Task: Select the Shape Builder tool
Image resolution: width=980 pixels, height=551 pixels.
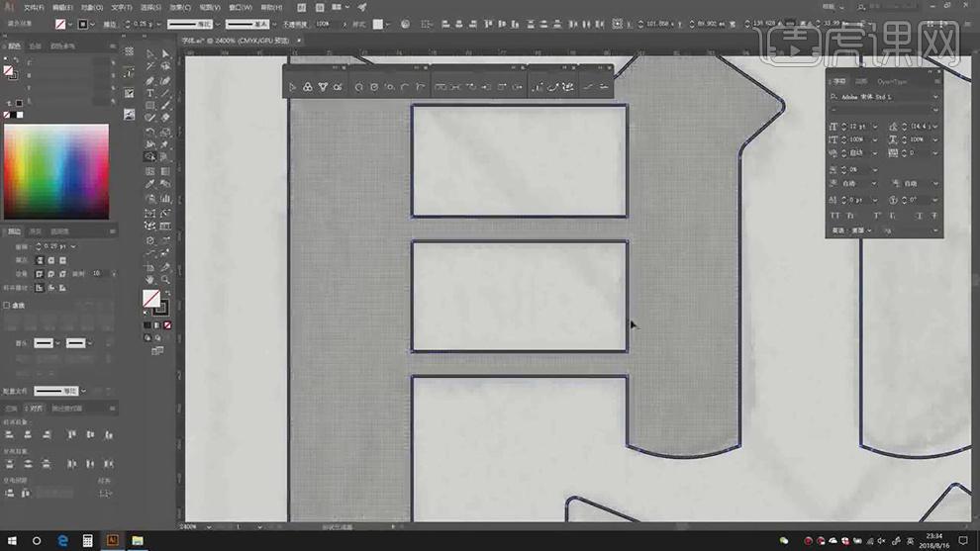Action: tap(150, 157)
